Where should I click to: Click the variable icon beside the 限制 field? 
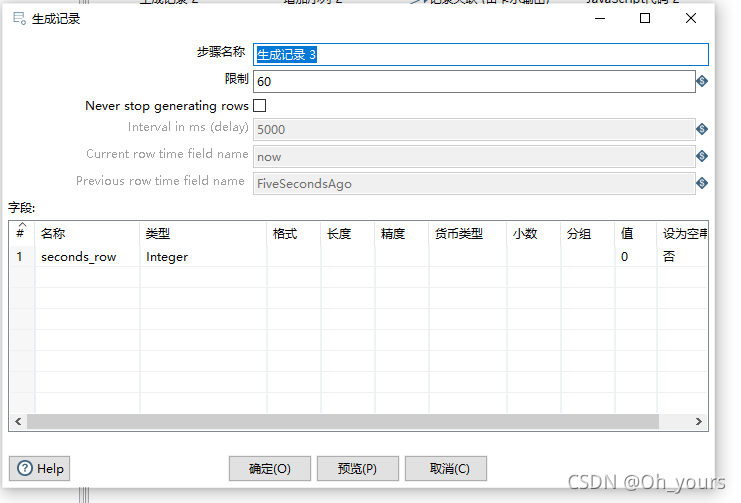point(702,81)
